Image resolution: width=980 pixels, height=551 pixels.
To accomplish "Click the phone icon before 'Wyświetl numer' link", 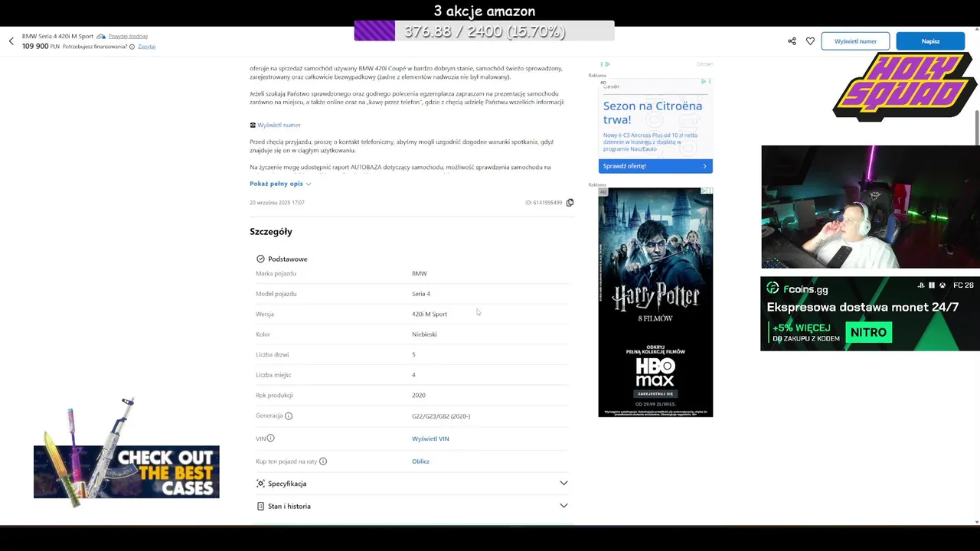I will tap(253, 125).
